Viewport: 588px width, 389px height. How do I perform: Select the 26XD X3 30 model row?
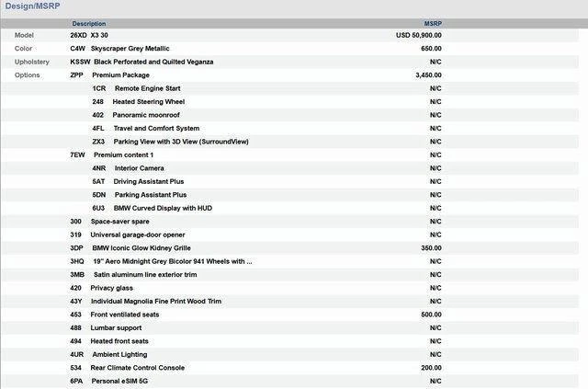[89, 35]
